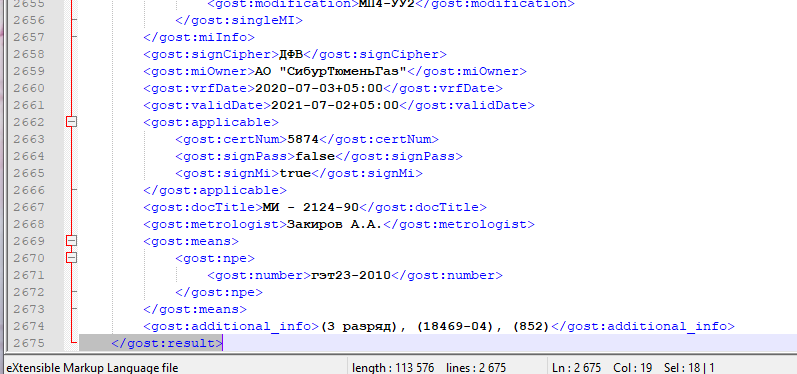This screenshot has height=374, width=797.
Task: Click the closing gost:result tag
Action: point(167,343)
